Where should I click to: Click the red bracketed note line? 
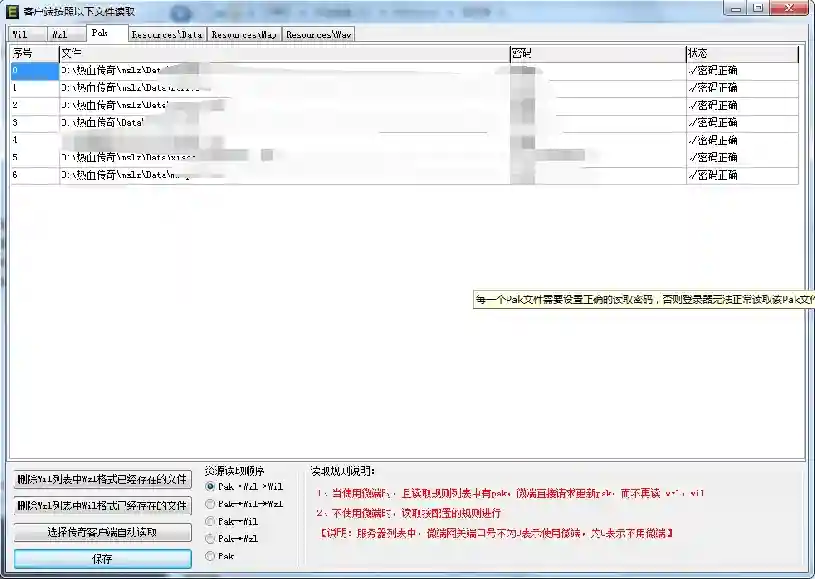pos(496,533)
